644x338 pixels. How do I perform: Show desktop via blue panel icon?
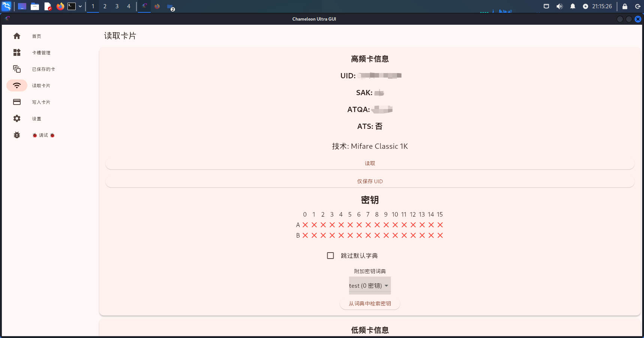coord(22,6)
